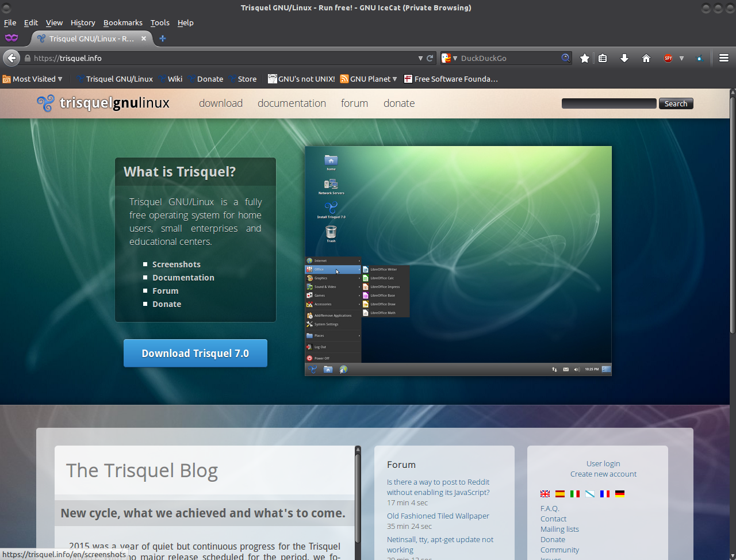This screenshot has width=736, height=560.
Task: Open the Store bookmark
Action: [243, 79]
